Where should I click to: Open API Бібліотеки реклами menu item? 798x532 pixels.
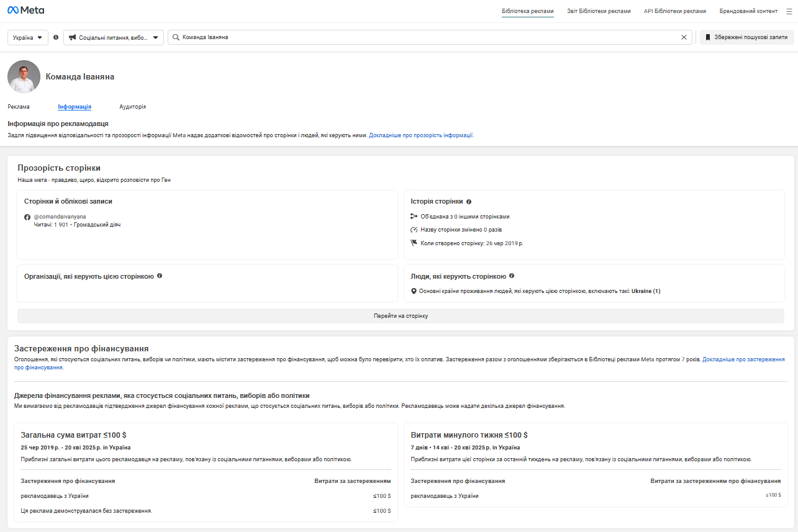(x=675, y=11)
